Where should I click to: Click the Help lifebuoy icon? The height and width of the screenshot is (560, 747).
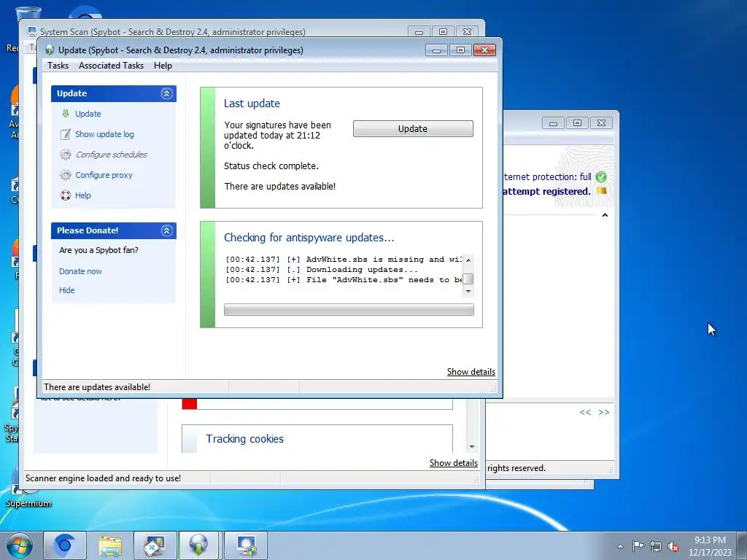(x=66, y=195)
